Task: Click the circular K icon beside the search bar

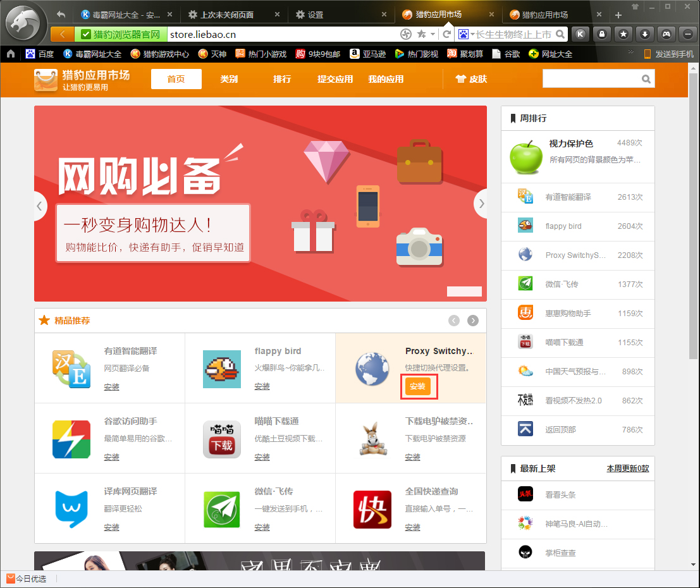Action: click(580, 34)
